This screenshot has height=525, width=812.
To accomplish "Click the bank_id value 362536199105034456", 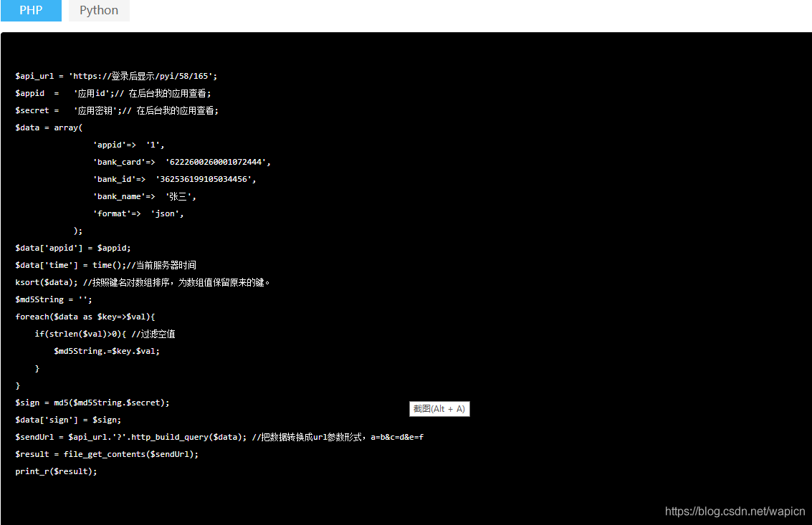I will (204, 179).
